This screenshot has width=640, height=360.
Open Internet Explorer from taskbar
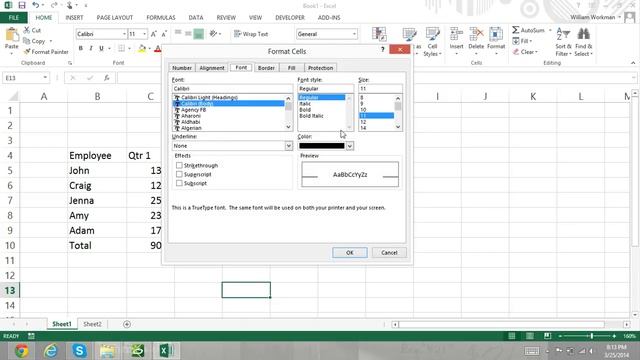(51, 351)
